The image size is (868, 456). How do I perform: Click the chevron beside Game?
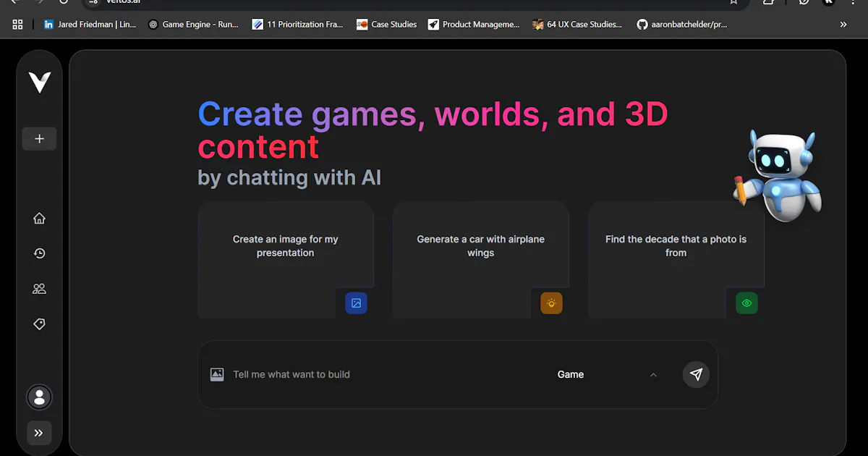[653, 375]
